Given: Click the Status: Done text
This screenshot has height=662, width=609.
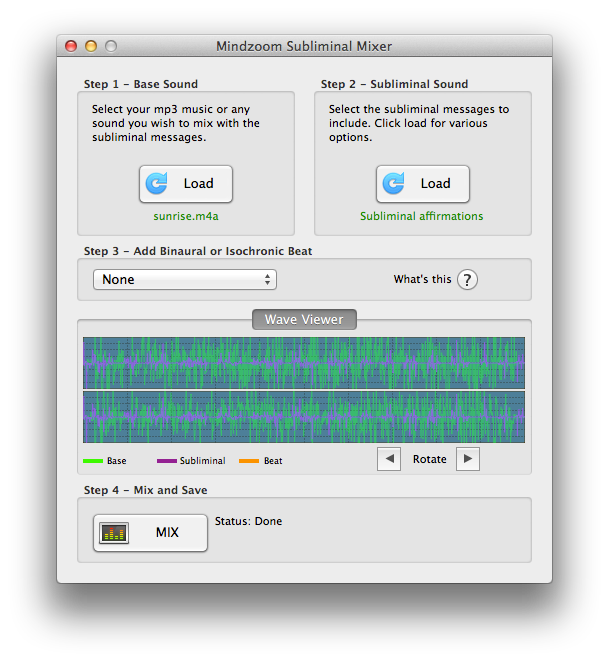Looking at the screenshot, I should pyautogui.click(x=248, y=521).
